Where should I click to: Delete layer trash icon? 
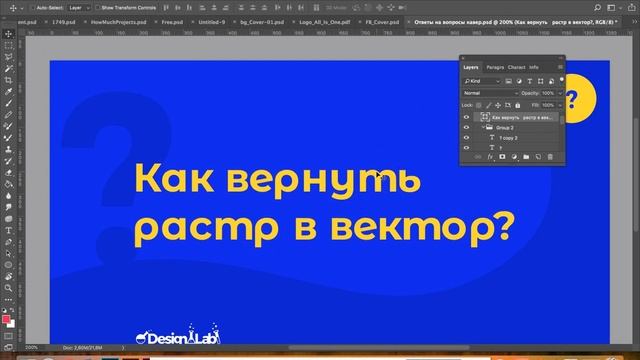[550, 157]
